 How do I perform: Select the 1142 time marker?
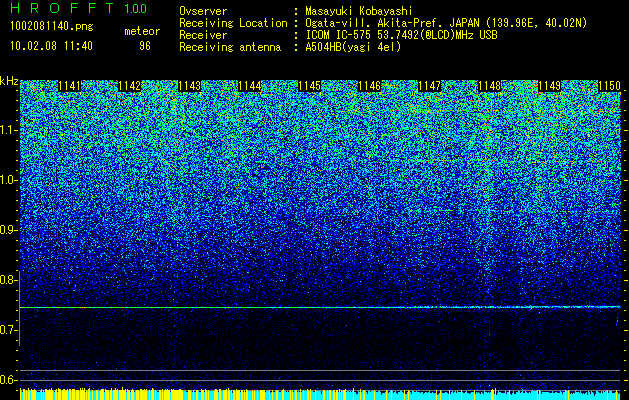[130, 86]
